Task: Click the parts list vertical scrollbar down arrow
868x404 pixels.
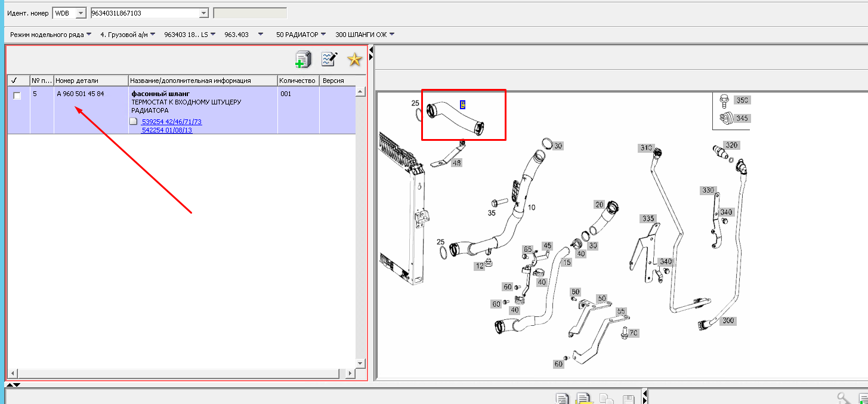Action: [x=360, y=362]
